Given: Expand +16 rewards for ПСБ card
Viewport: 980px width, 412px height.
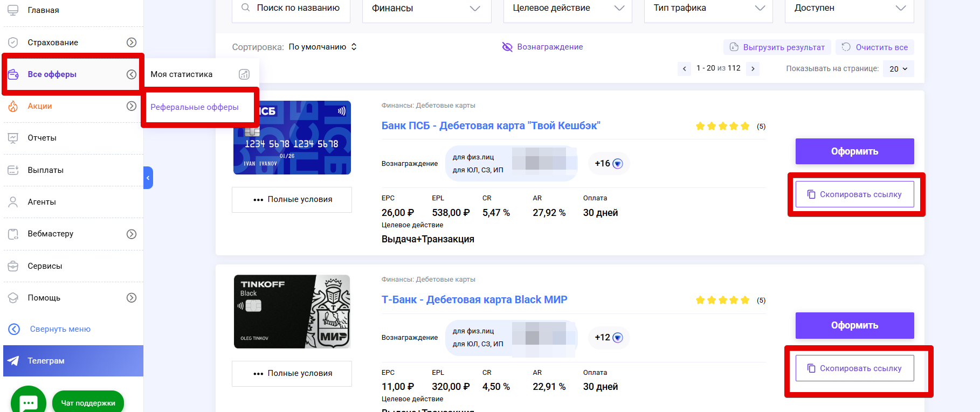Looking at the screenshot, I should point(609,163).
